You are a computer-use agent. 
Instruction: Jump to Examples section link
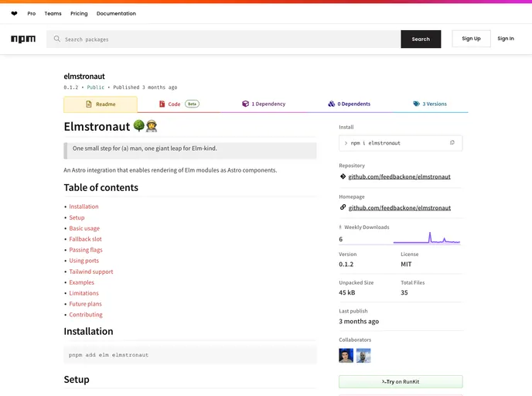click(x=82, y=282)
